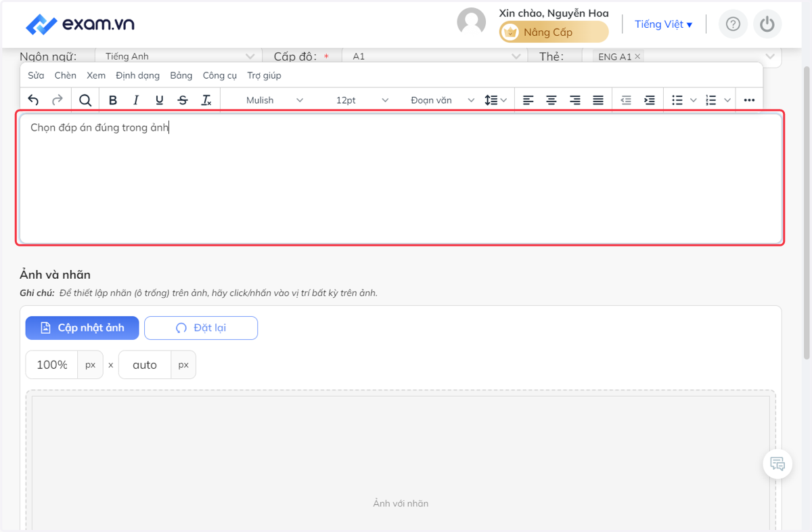Insert numbered list
The width and height of the screenshot is (812, 532).
point(710,100)
